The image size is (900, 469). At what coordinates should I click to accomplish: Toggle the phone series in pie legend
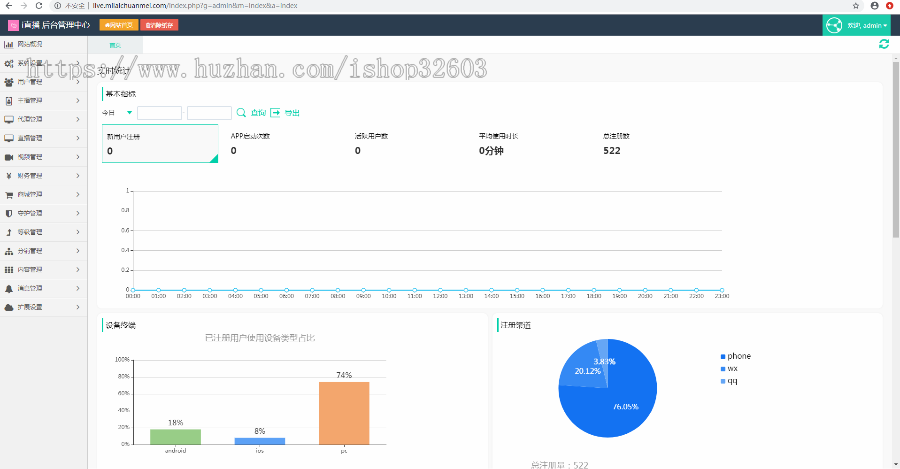735,356
